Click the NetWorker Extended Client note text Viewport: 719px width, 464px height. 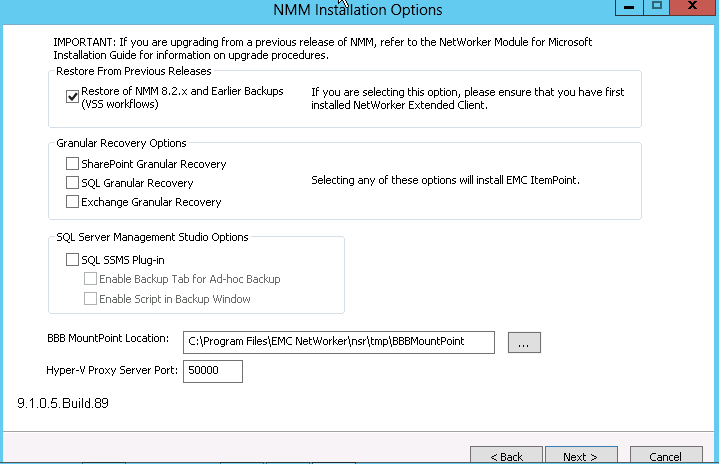(x=468, y=99)
